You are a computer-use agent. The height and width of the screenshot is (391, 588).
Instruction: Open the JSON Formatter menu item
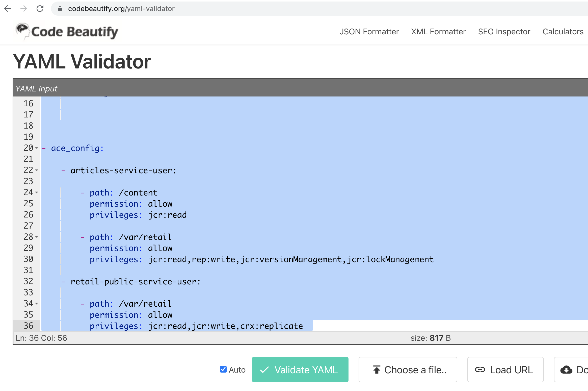[x=369, y=32]
